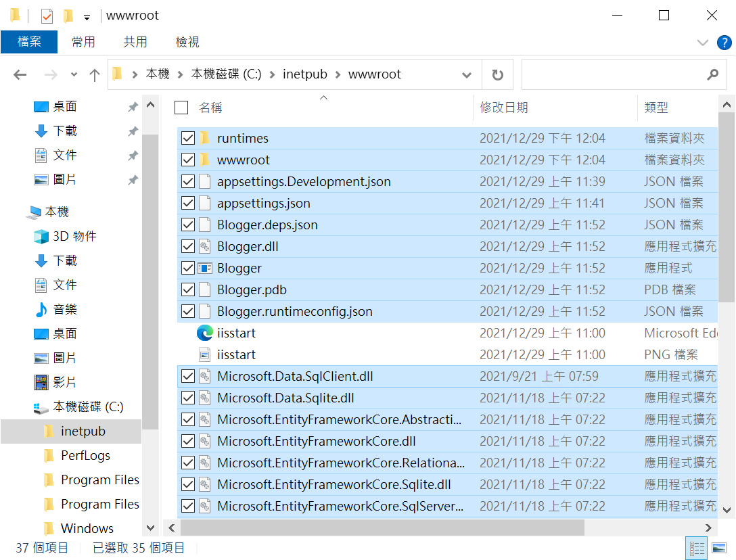Click the Blogger application icon
This screenshot has height=560, width=736.
click(x=205, y=268)
